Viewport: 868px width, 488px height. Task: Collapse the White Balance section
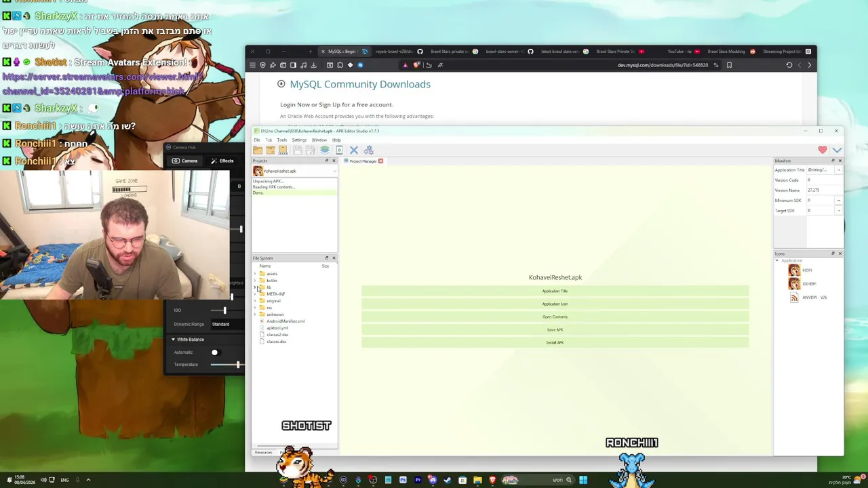pos(173,340)
